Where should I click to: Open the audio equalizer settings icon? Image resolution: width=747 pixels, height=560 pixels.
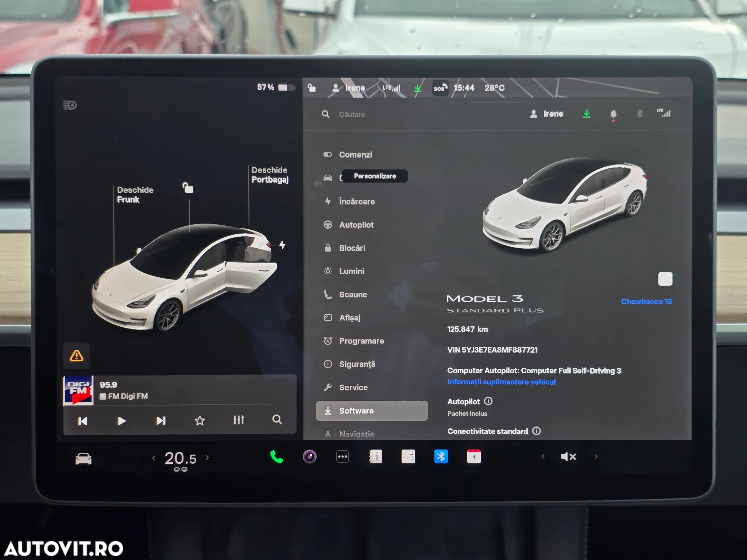[x=239, y=420]
